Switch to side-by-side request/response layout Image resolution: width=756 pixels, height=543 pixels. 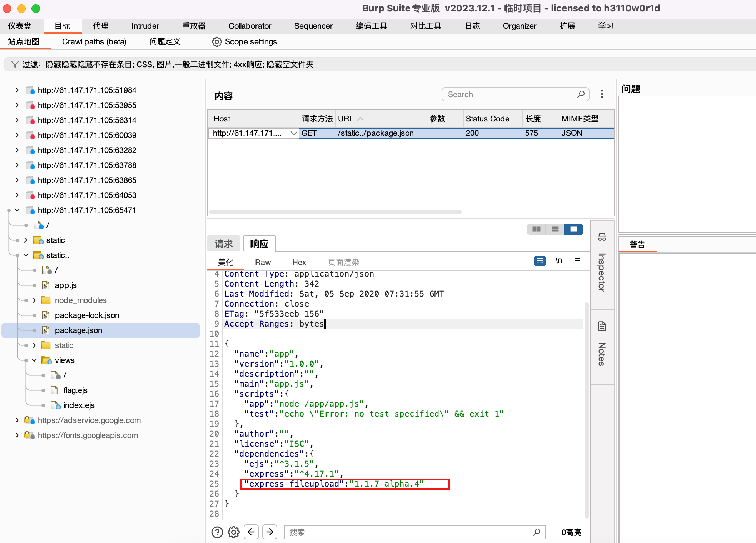[536, 229]
